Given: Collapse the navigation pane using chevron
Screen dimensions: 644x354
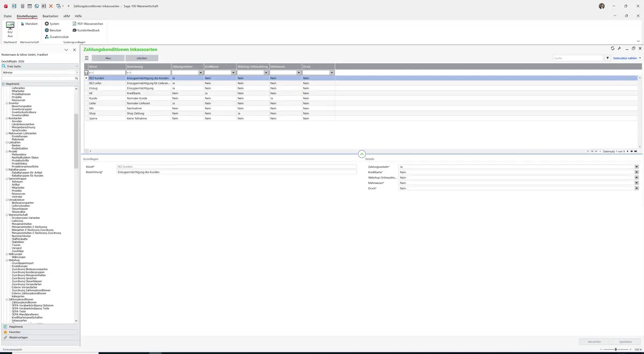Looking at the screenshot, I should pyautogui.click(x=66, y=50).
